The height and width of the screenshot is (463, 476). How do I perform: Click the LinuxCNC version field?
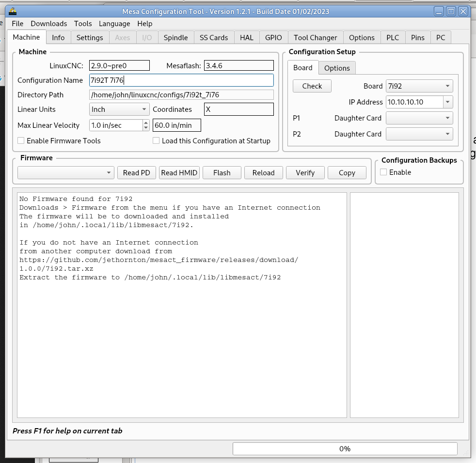click(119, 65)
